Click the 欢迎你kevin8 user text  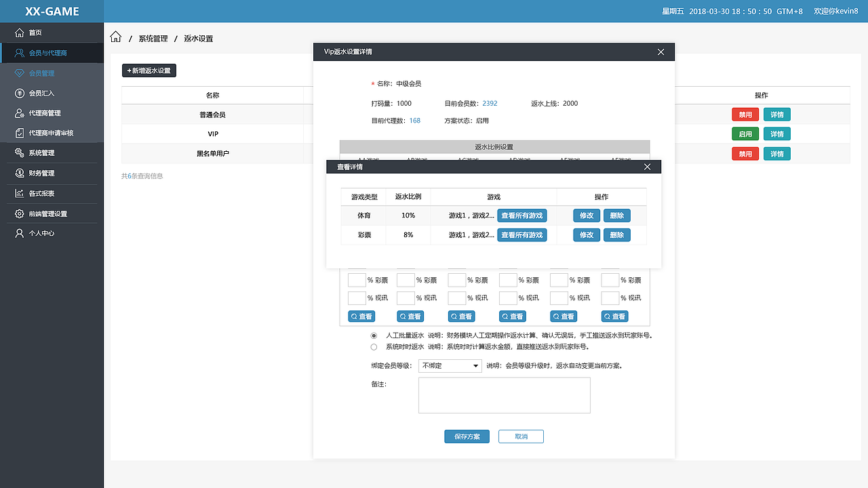pos(836,12)
